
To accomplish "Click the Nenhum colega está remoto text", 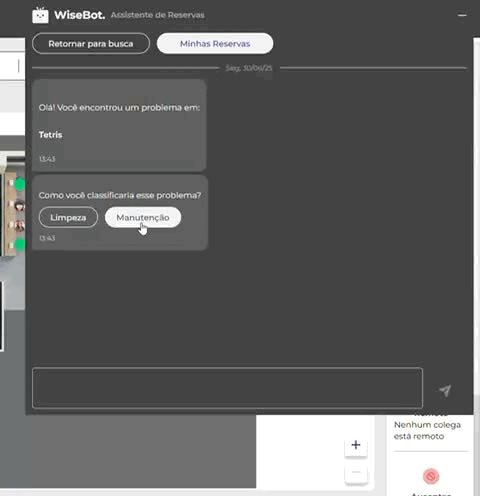I will (427, 431).
